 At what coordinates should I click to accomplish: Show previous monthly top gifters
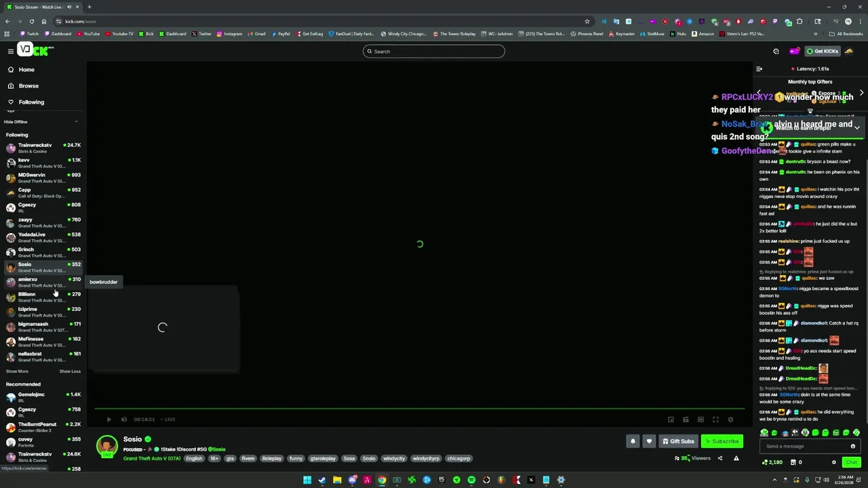759,93
